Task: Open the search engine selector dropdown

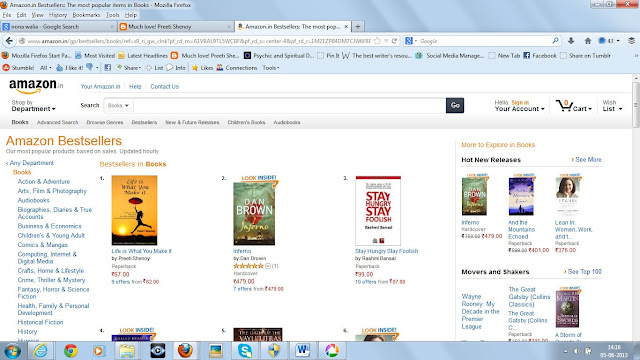Action: coord(411,41)
